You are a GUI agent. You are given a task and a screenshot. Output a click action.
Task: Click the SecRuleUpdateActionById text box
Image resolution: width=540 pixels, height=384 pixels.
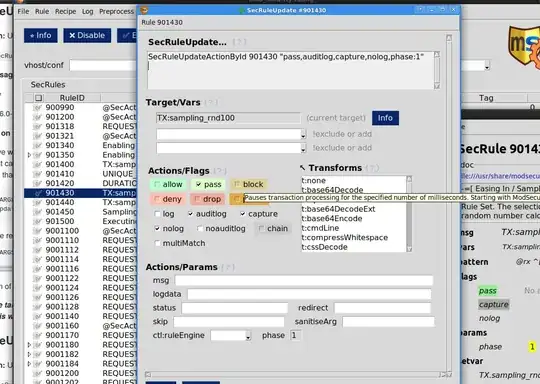(x=291, y=71)
